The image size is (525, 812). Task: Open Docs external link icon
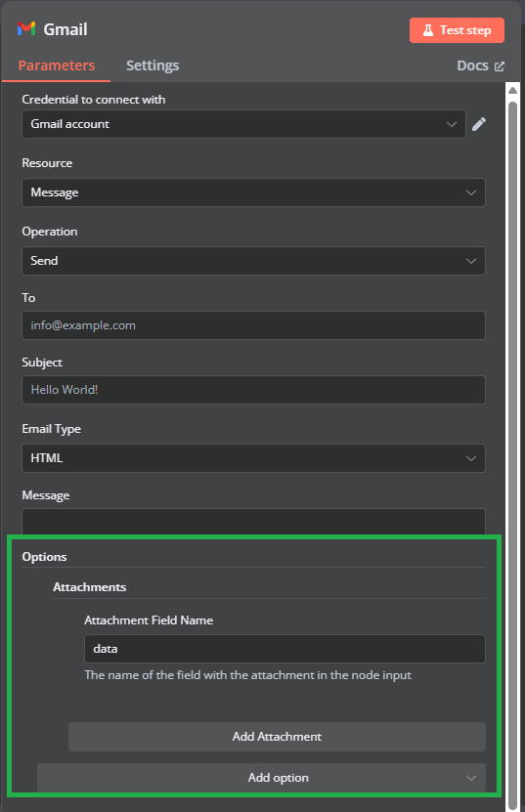point(499,66)
